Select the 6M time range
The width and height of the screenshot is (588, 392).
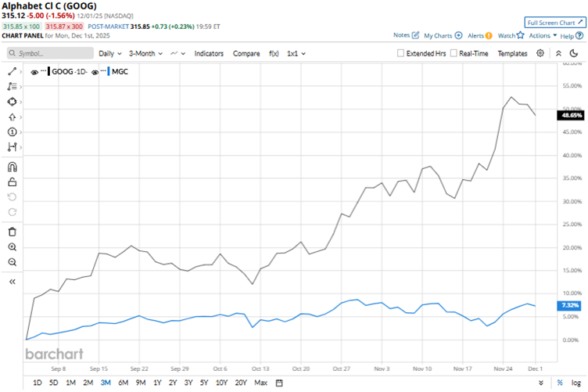123,383
